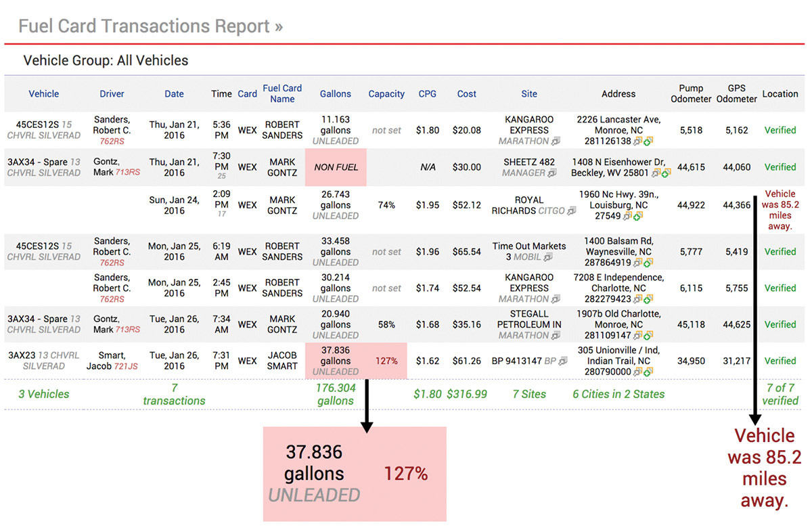Image resolution: width=812 pixels, height=530 pixels.
Task: Sort by the Cost column header
Action: pos(467,94)
